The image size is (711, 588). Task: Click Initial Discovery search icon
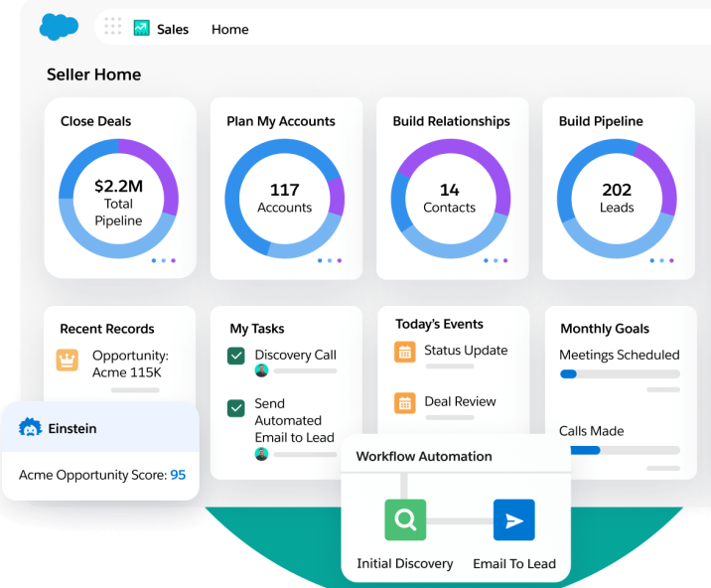pos(405,519)
